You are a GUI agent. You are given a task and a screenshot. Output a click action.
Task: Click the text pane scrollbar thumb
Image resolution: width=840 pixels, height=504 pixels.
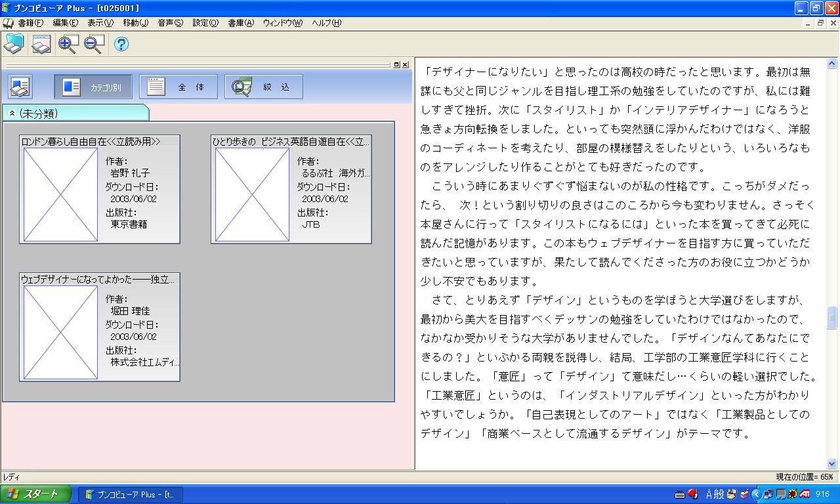pos(832,319)
